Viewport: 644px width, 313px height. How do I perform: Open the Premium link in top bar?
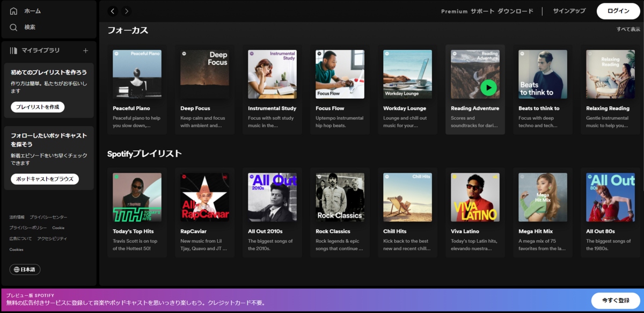point(454,11)
